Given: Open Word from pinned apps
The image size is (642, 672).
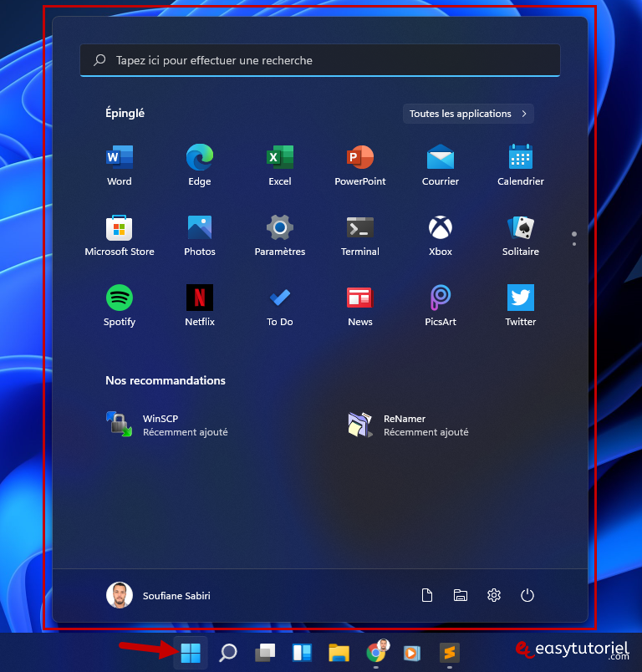Looking at the screenshot, I should coord(120,165).
